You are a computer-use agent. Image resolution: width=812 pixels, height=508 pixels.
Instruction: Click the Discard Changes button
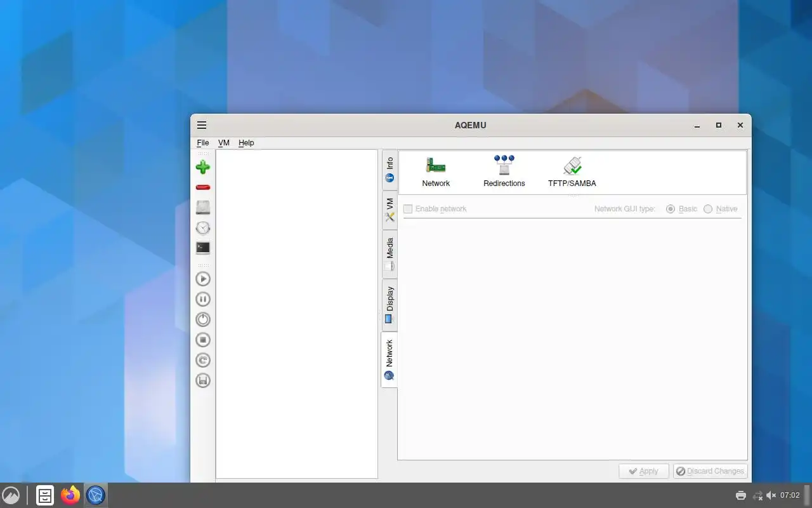click(710, 471)
